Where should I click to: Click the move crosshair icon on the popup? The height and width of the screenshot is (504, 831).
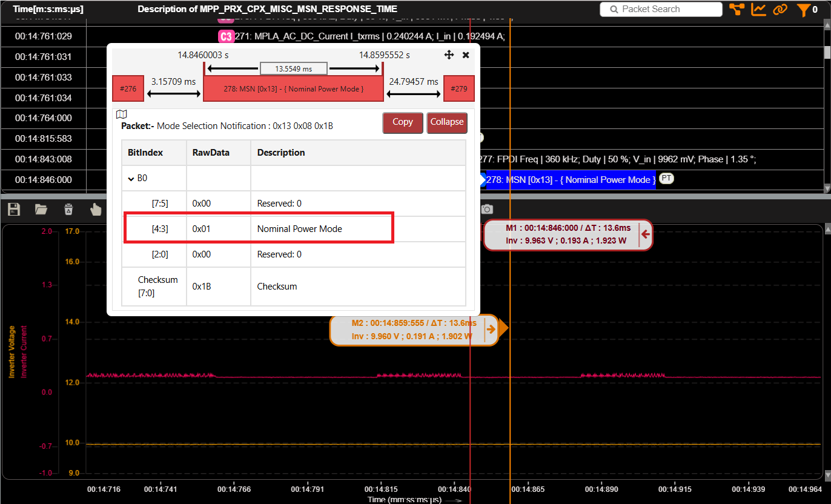coord(449,55)
